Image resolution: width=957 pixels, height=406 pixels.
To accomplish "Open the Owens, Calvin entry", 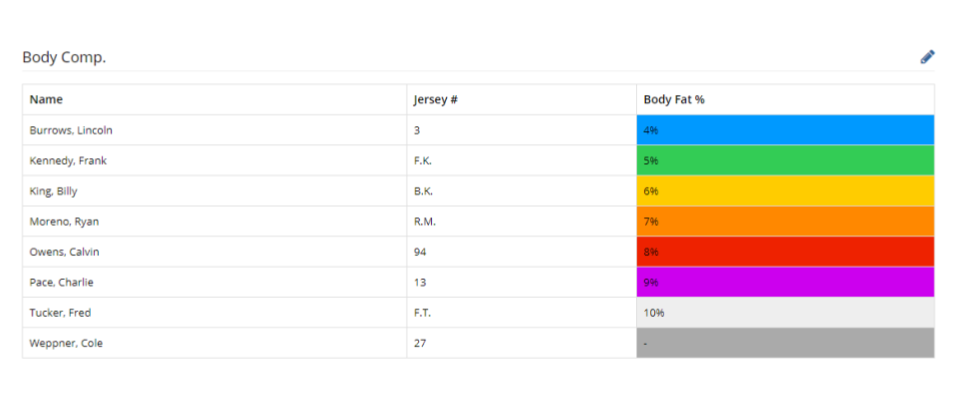I will 65,252.
